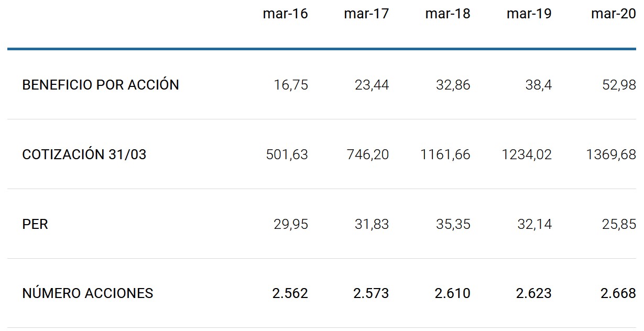Click the 1161,66 quotation value
The image size is (644, 331).
(x=445, y=155)
